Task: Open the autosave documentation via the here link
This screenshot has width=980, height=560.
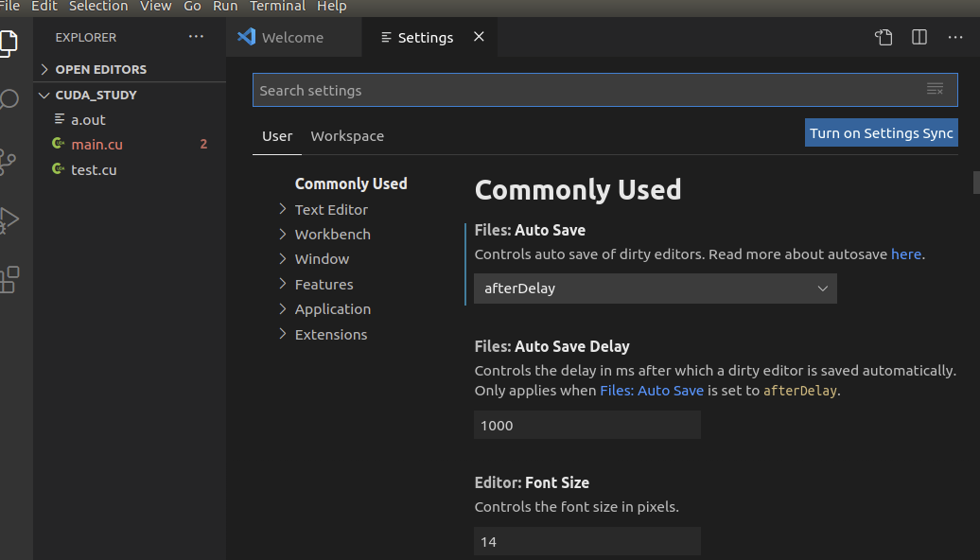Action: click(905, 254)
